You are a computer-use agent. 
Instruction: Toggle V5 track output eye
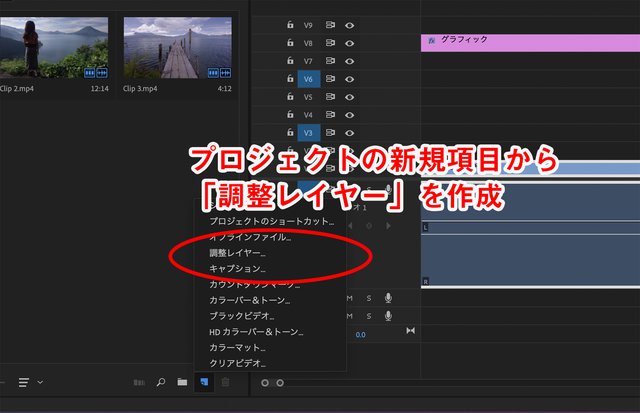[x=351, y=97]
